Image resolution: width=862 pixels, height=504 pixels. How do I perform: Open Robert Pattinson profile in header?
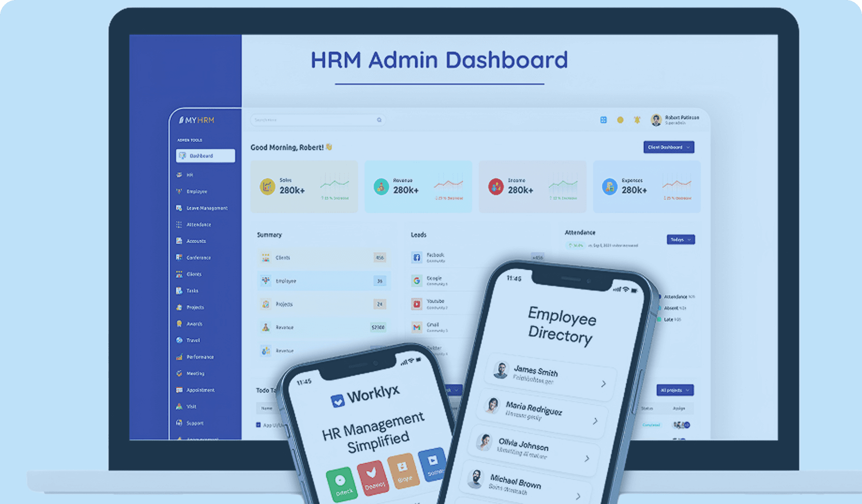675,120
